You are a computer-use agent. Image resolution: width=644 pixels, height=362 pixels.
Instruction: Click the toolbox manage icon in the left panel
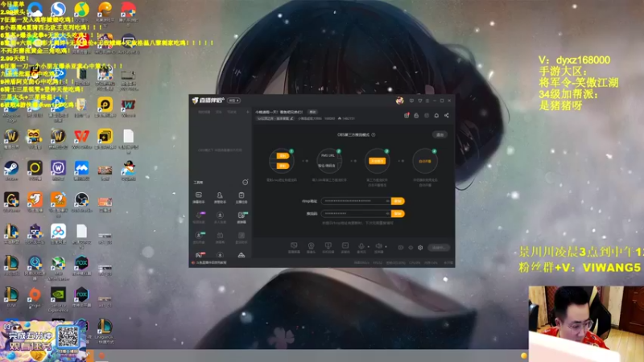point(246,183)
